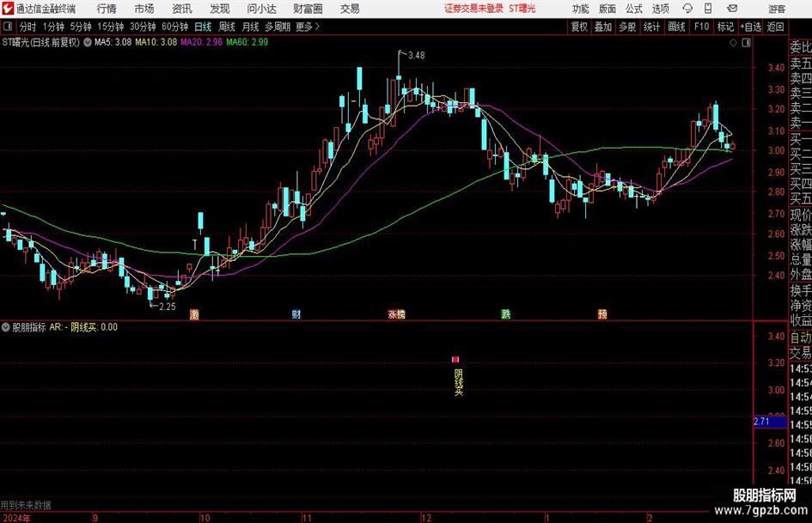Screen dimensions: 812x523
Task: Switch to the 60分钟 period tab
Action: point(174,27)
